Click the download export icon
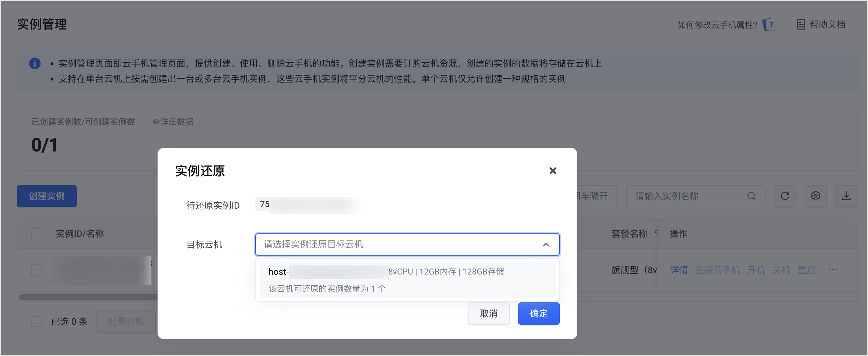This screenshot has width=868, height=356. coord(846,196)
